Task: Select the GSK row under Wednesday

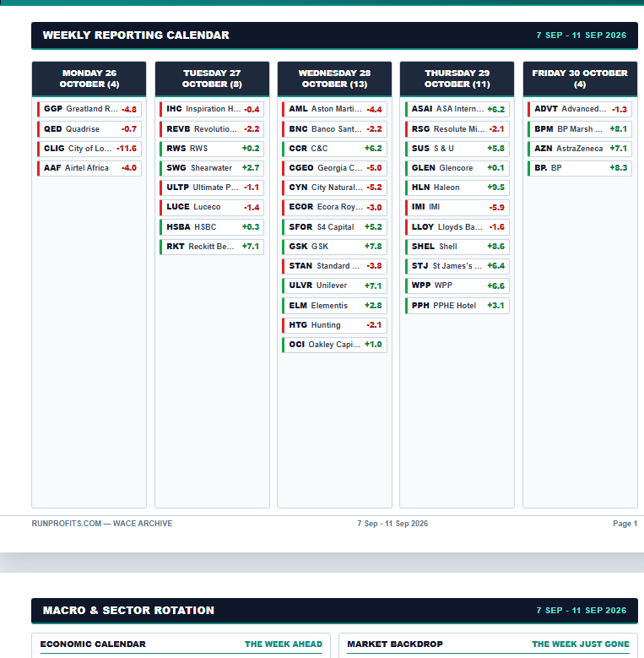Action: 334,247
